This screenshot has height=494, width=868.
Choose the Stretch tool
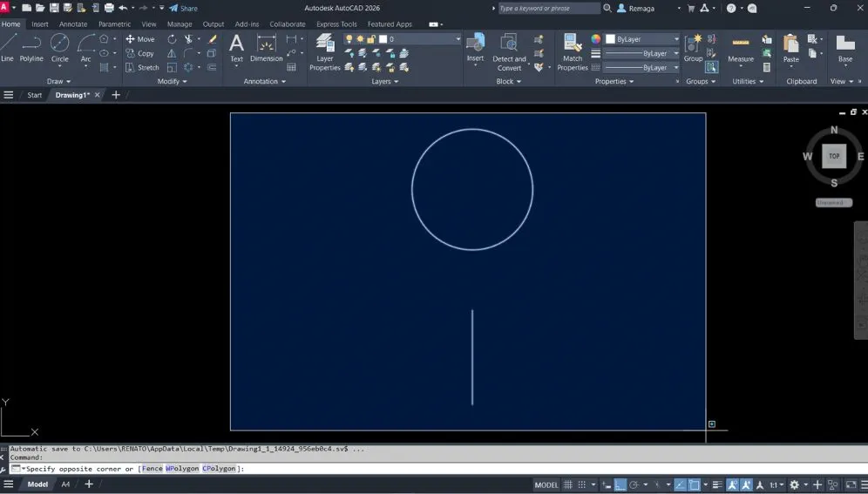142,67
